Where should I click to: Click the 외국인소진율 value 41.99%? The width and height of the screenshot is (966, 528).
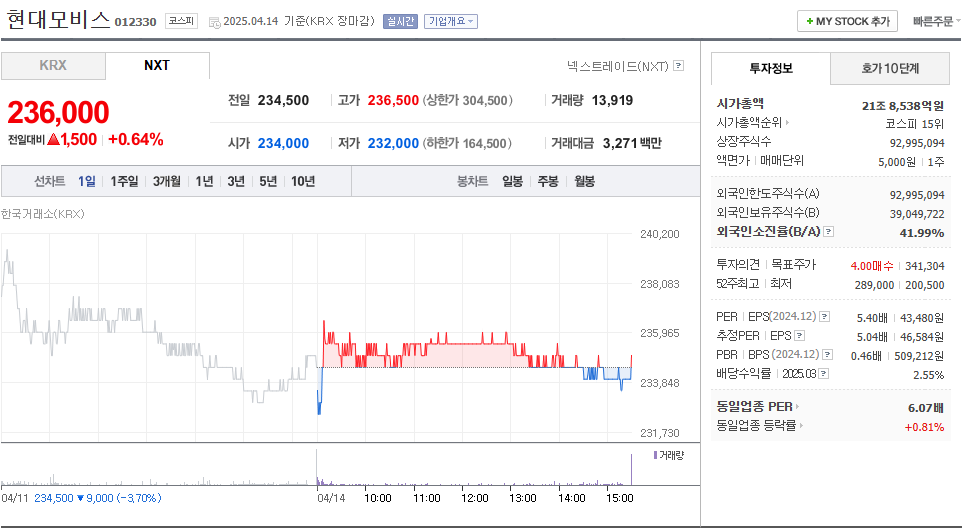coord(922,233)
